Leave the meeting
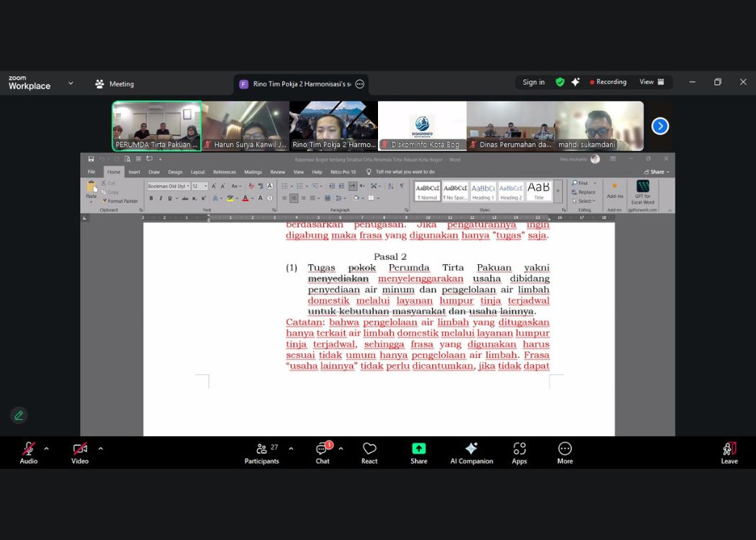Image resolution: width=756 pixels, height=540 pixels. point(729,452)
